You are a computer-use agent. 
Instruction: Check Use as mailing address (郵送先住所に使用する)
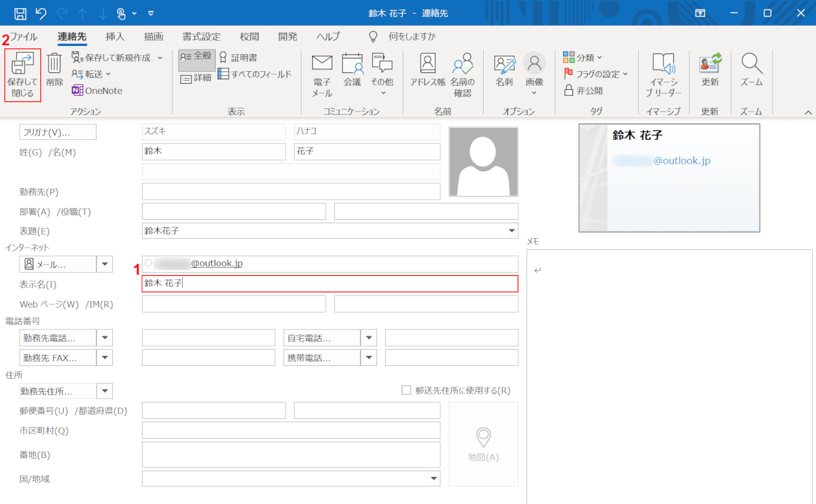407,390
